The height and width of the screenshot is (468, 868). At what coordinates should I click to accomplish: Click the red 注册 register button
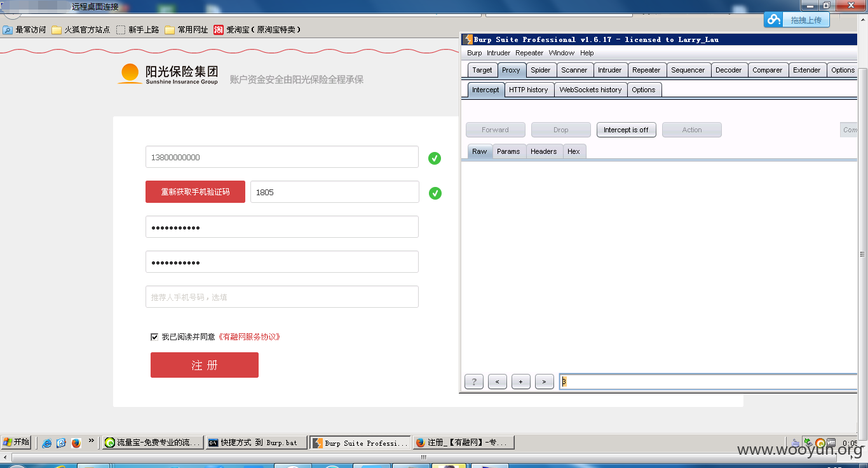pyautogui.click(x=205, y=365)
